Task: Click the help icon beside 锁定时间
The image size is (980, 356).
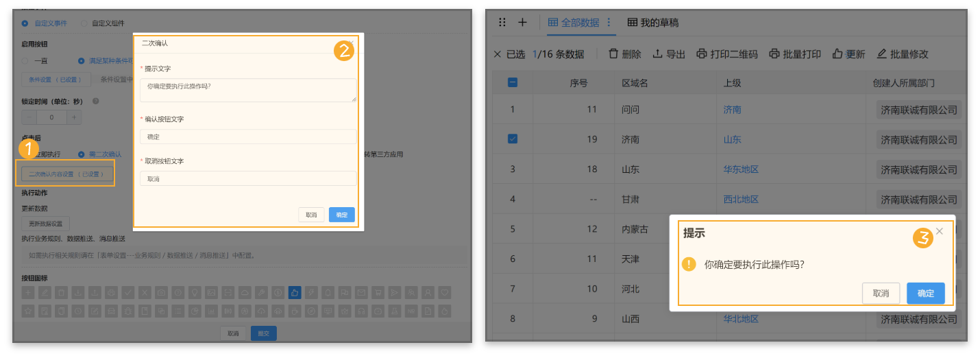Action: tap(95, 101)
